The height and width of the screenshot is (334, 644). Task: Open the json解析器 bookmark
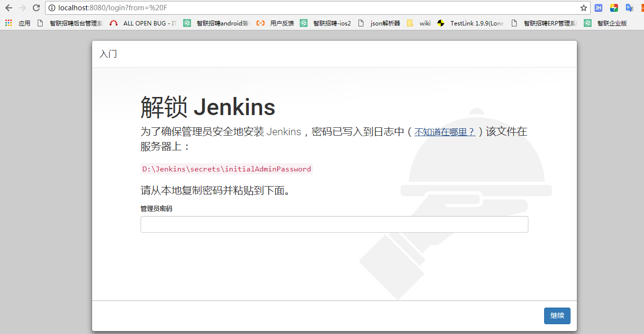click(x=379, y=23)
